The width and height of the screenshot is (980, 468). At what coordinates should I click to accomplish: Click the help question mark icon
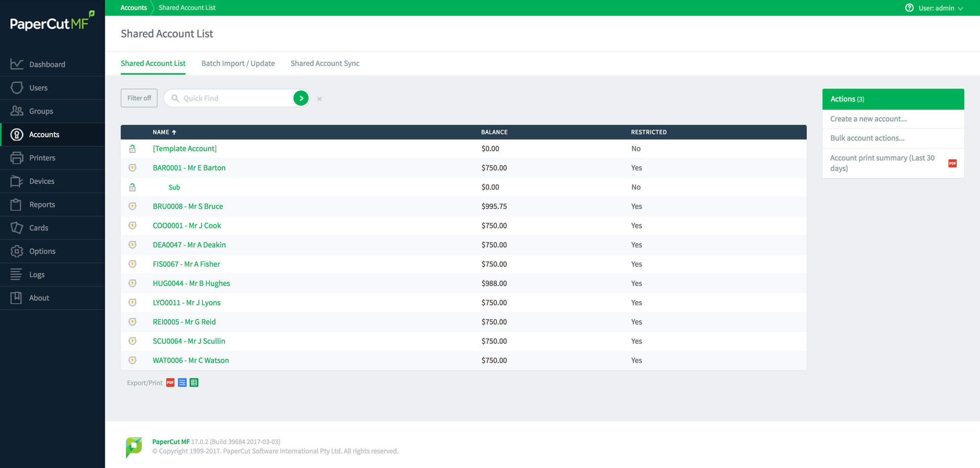[x=909, y=8]
